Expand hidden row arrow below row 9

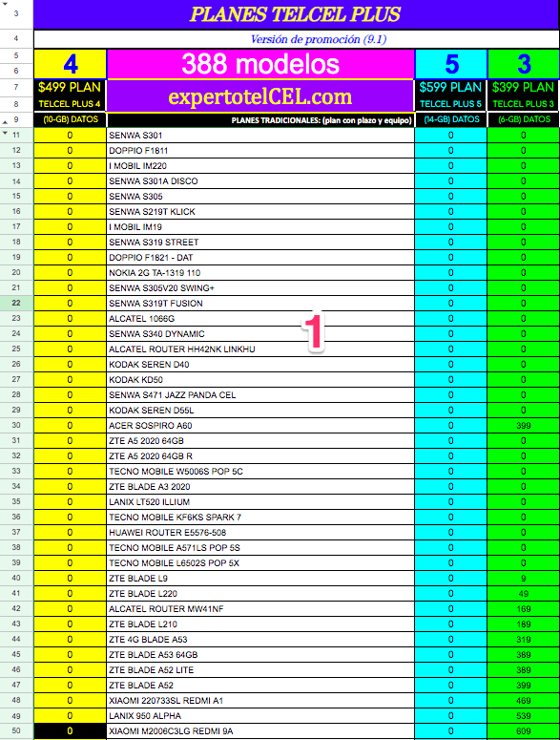click(x=5, y=121)
